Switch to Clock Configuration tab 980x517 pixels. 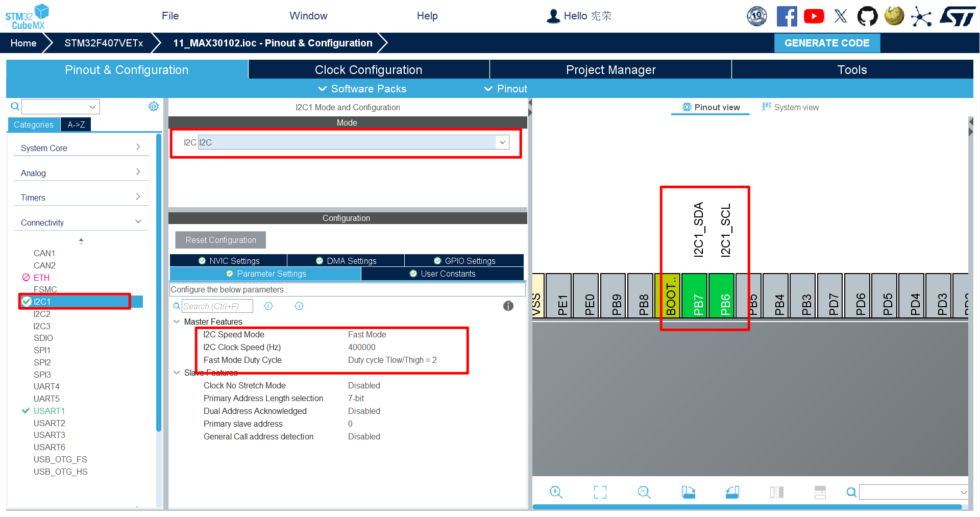[369, 69]
